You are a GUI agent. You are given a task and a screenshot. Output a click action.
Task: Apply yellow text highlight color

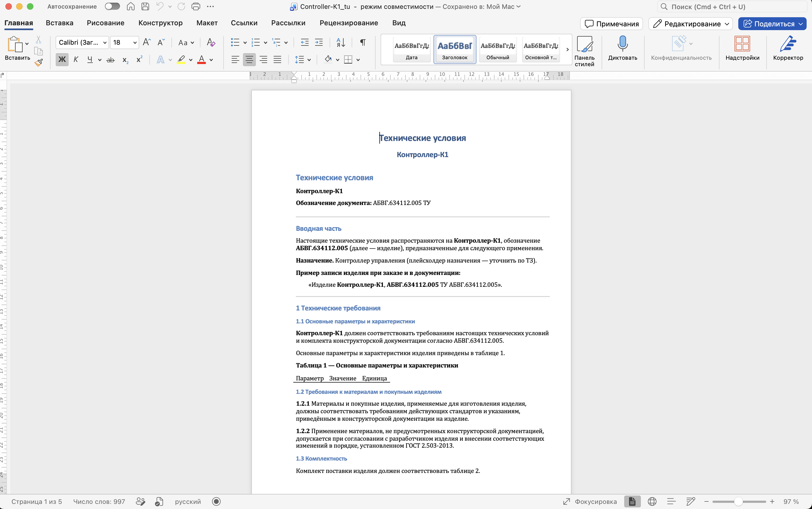click(181, 60)
